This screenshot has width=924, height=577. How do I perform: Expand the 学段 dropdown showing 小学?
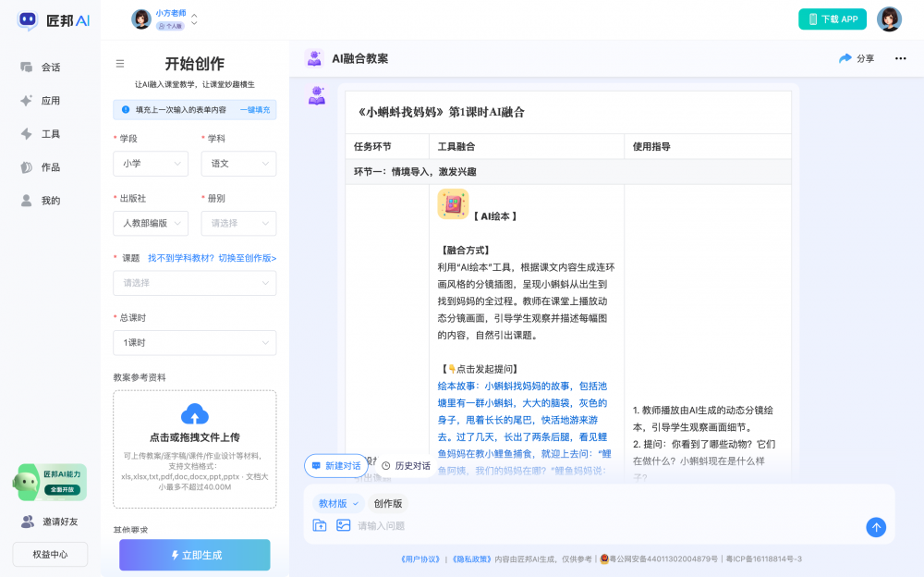tap(151, 164)
